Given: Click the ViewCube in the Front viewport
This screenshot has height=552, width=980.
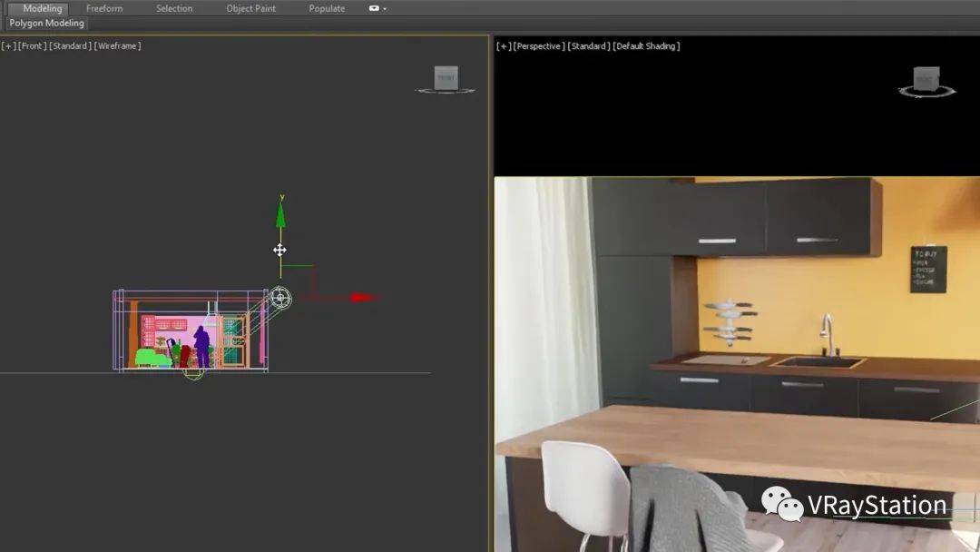Looking at the screenshot, I should click(446, 78).
